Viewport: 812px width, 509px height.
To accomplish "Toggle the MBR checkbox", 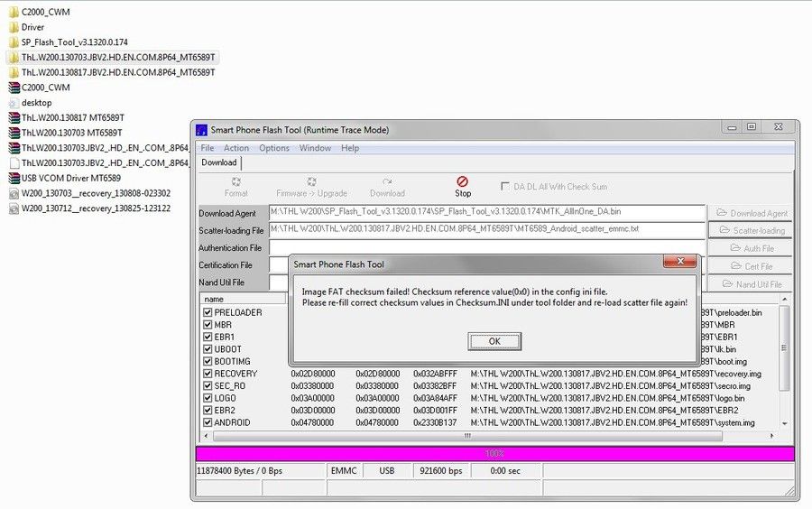I will (x=208, y=325).
